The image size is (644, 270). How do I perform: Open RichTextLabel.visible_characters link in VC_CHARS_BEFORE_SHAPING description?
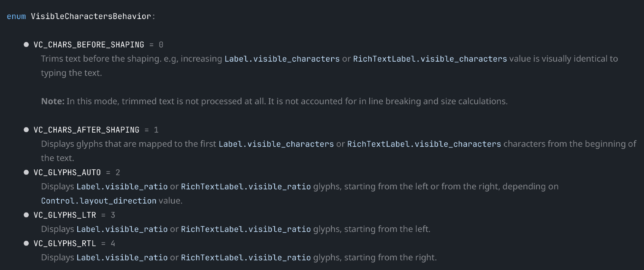(430, 59)
